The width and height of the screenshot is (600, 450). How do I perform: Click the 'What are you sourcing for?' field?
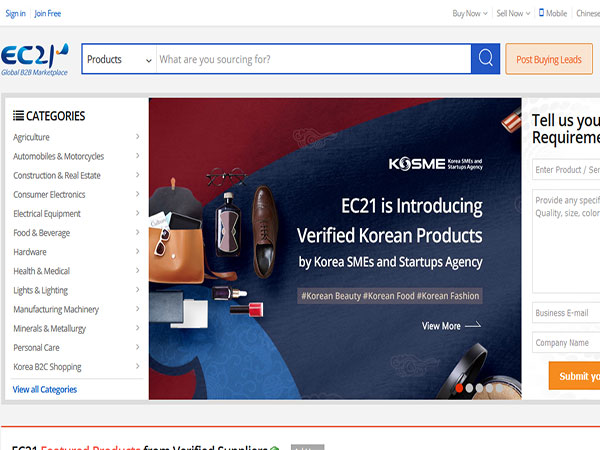pos(314,59)
